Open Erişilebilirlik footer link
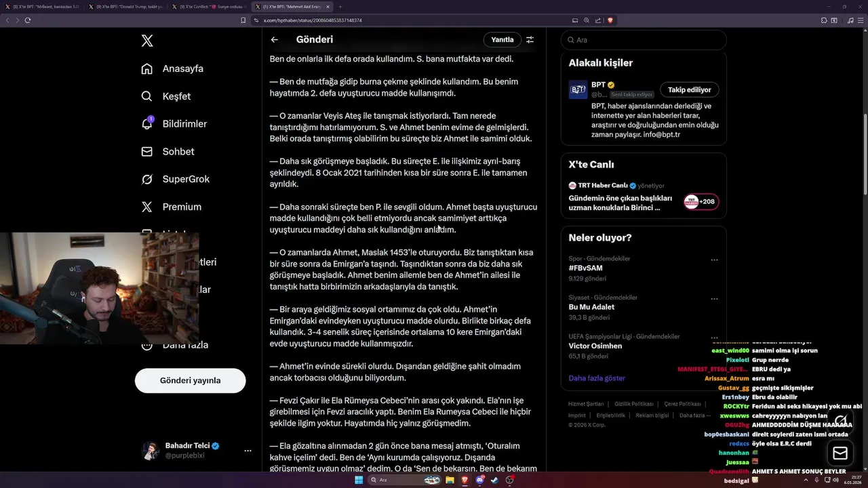Viewport: 868px width, 488px height. (x=610, y=415)
